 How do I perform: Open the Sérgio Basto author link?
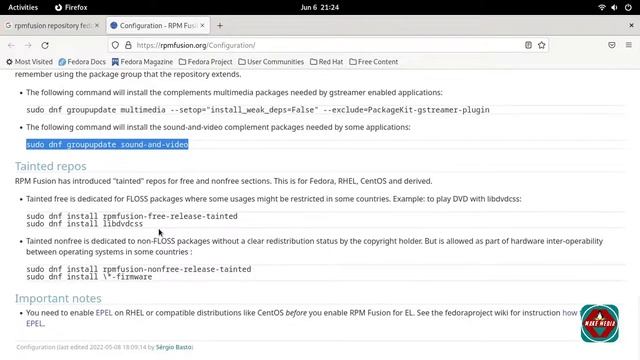[x=173, y=347]
